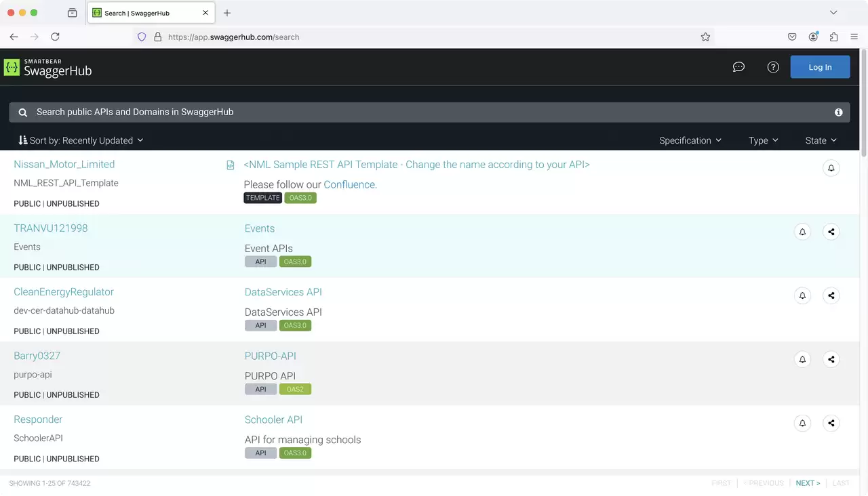Bookmark this page with star icon
This screenshot has height=496, width=868.
[x=705, y=37]
